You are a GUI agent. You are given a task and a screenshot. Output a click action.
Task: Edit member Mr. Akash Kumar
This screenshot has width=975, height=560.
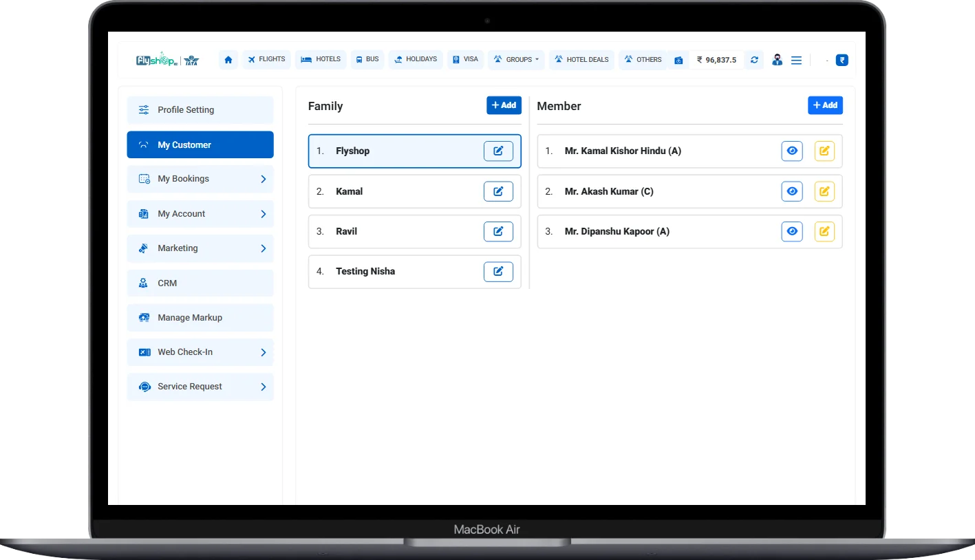[824, 191]
